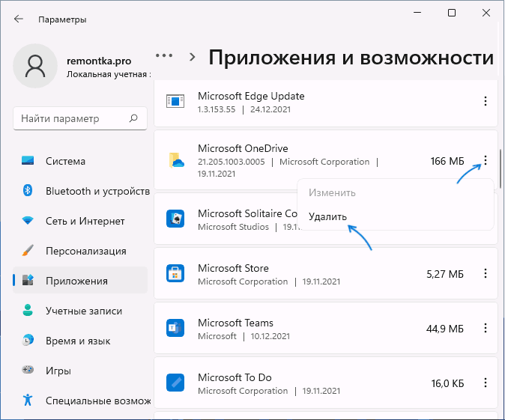505x420 pixels.
Task: Open Сеть и Интернет section
Action: coord(80,221)
